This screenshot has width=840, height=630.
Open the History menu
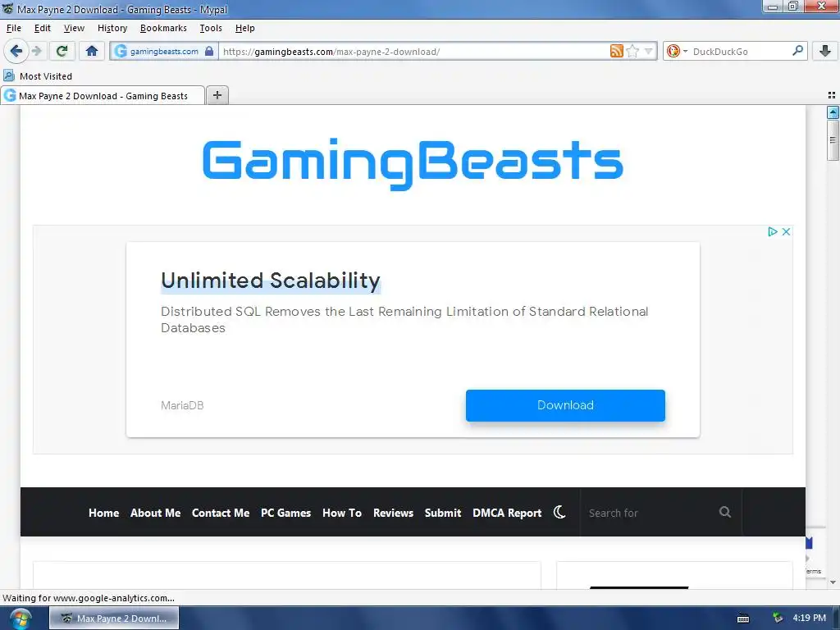pyautogui.click(x=112, y=28)
